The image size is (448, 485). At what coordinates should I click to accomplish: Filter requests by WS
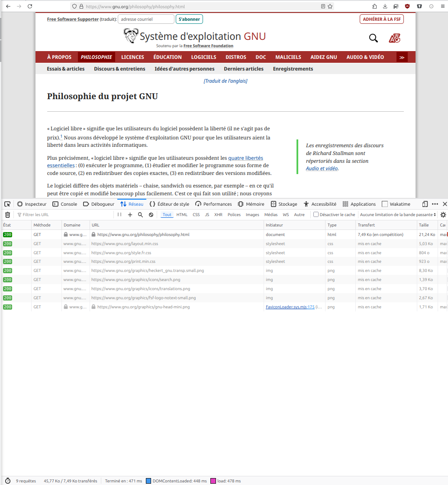(x=286, y=215)
